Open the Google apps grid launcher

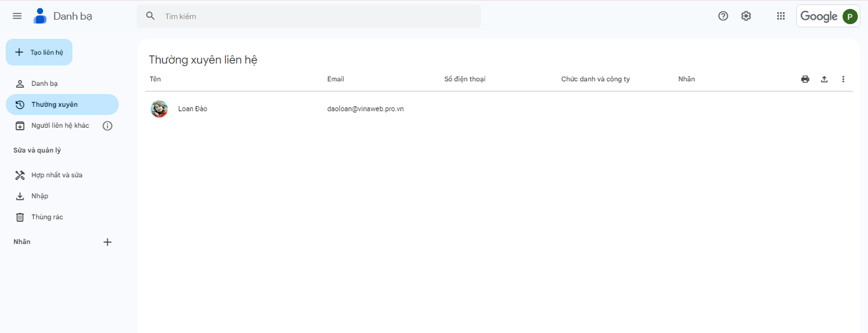[781, 16]
